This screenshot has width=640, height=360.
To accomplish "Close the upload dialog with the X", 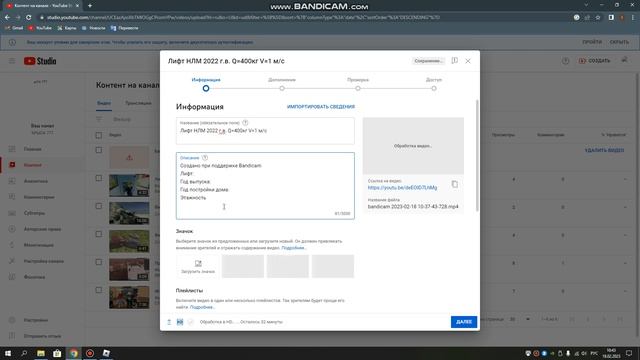I will (x=468, y=61).
